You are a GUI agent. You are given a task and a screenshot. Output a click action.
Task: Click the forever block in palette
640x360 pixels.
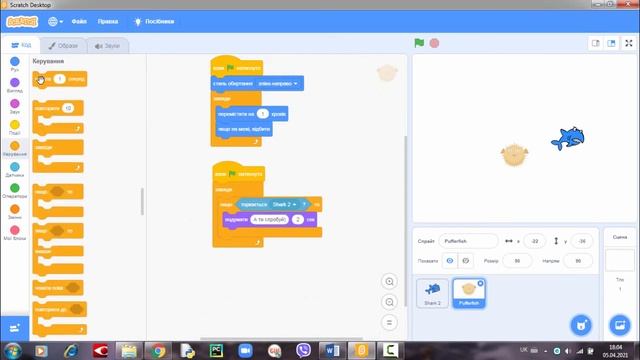pos(58,156)
